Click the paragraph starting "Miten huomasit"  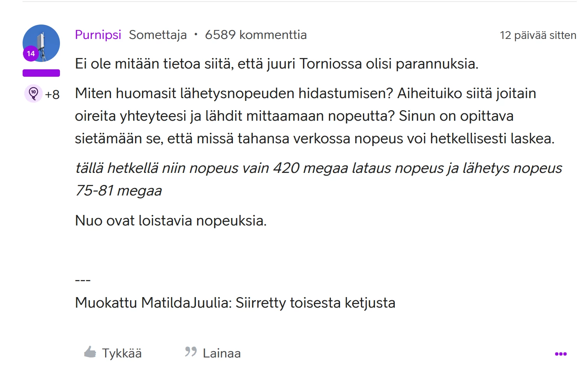coord(314,116)
